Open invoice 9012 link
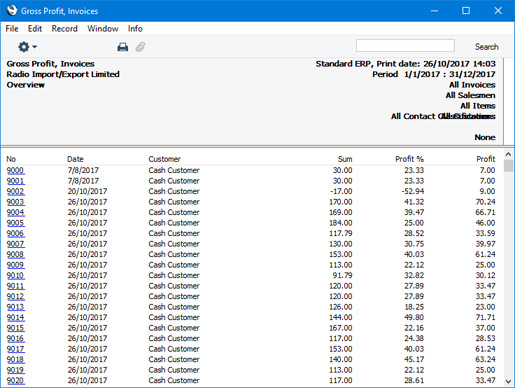 (x=15, y=296)
